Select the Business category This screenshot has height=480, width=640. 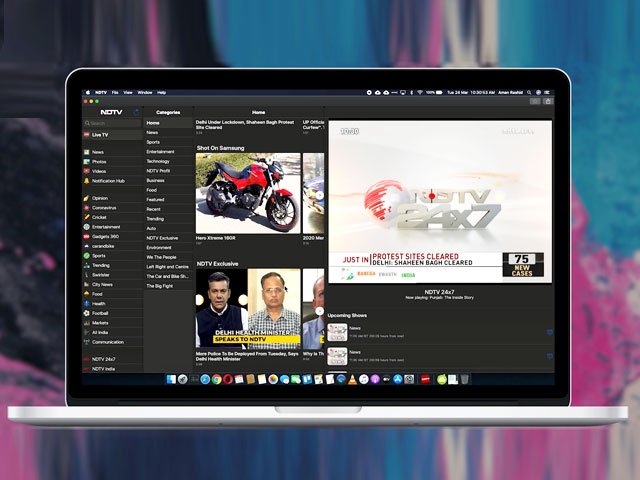pos(168,180)
